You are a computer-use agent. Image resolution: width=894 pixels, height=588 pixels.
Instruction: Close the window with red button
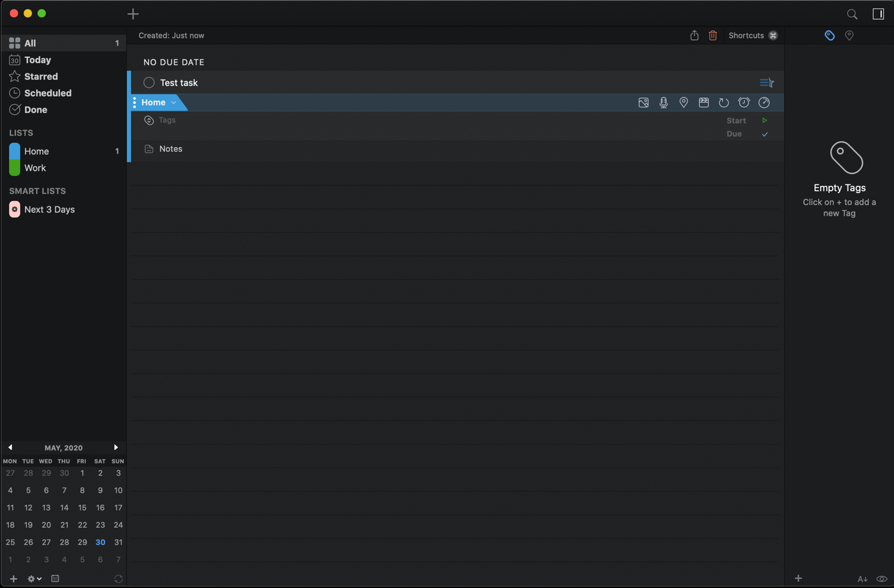pos(14,13)
